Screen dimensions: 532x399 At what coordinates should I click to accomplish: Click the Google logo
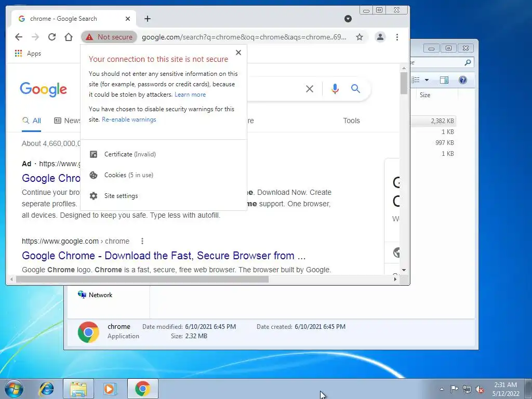(44, 89)
